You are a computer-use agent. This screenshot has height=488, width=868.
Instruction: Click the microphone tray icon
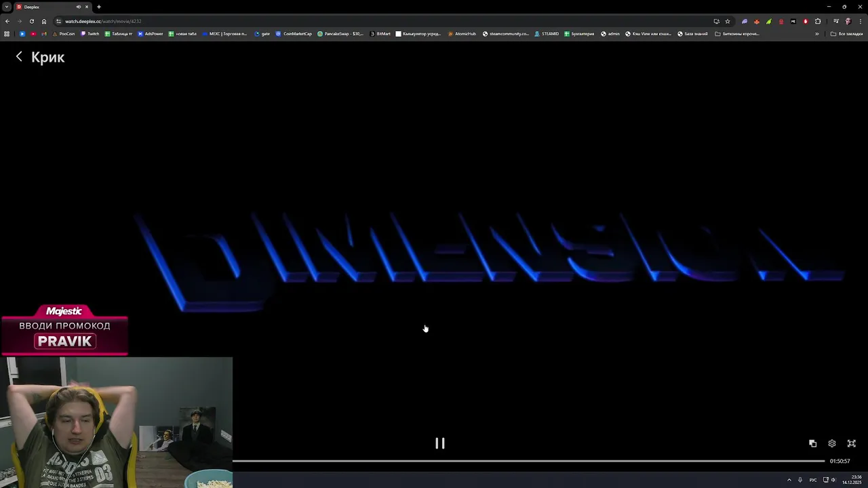click(800, 480)
